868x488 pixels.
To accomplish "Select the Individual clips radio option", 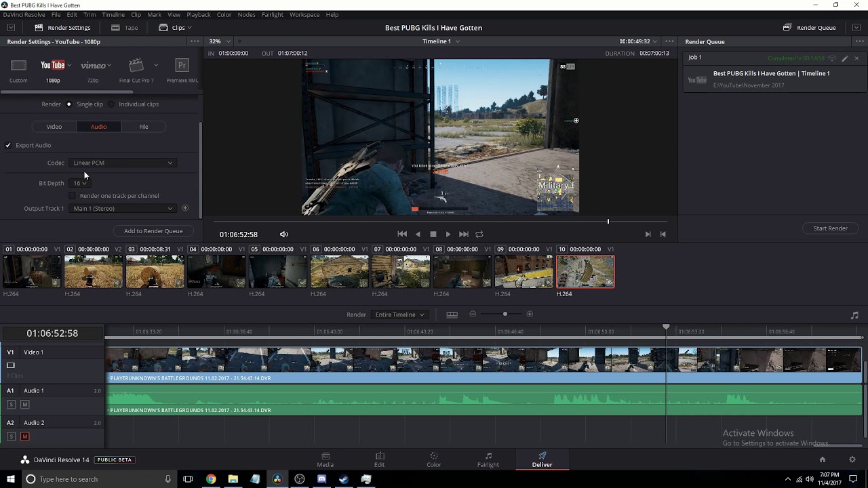I will [x=112, y=104].
